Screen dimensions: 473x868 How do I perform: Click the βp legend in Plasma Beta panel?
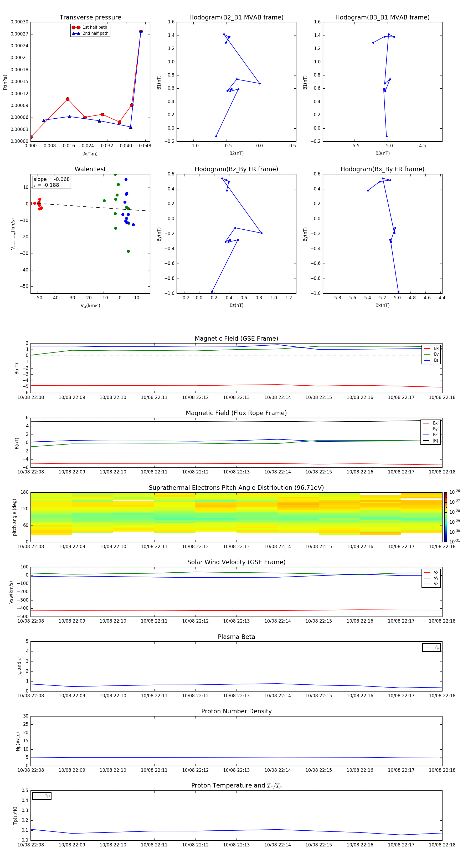coord(431,647)
